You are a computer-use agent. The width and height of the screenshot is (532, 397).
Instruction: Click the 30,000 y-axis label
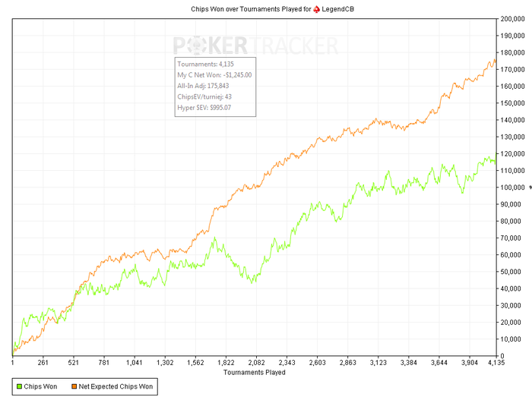point(511,305)
